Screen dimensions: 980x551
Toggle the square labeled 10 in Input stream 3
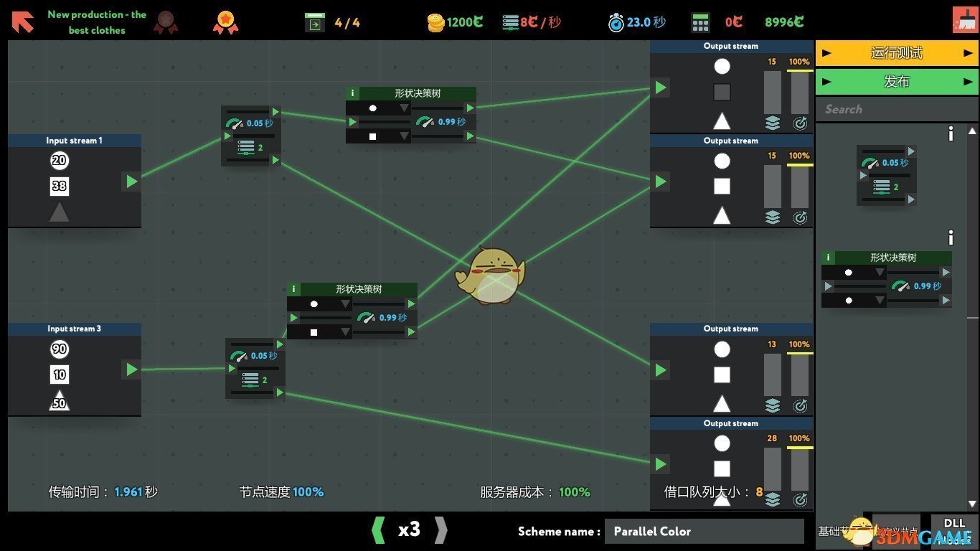coord(60,375)
